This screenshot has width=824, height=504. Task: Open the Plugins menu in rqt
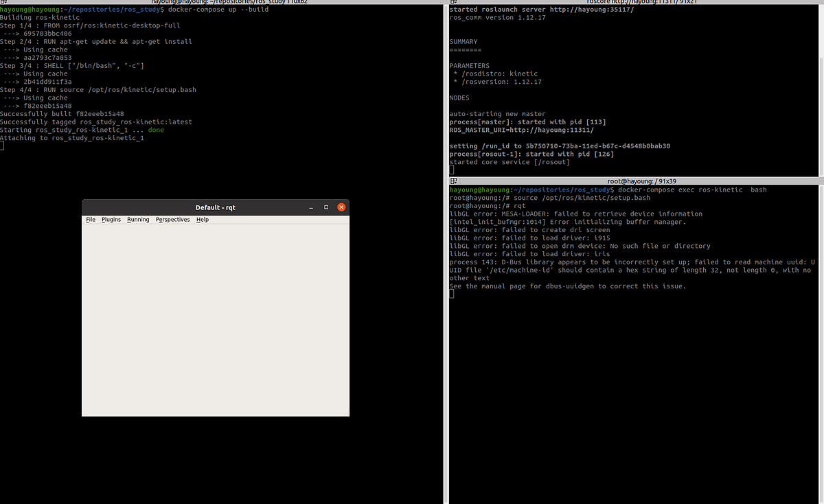click(x=111, y=219)
